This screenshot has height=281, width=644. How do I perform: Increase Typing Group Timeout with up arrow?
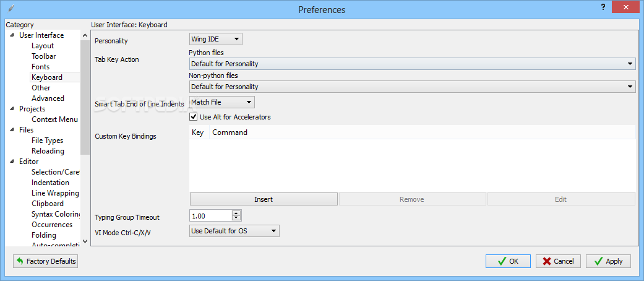click(236, 213)
